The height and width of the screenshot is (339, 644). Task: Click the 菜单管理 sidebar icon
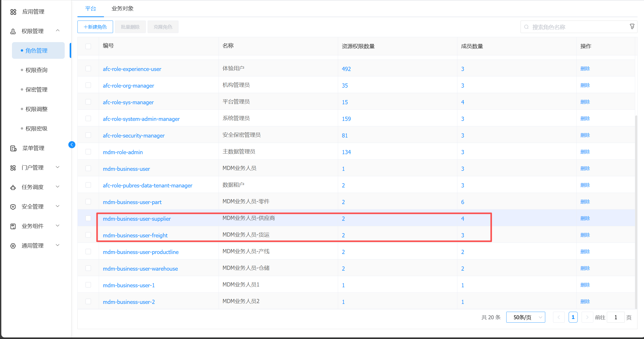pyautogui.click(x=13, y=148)
